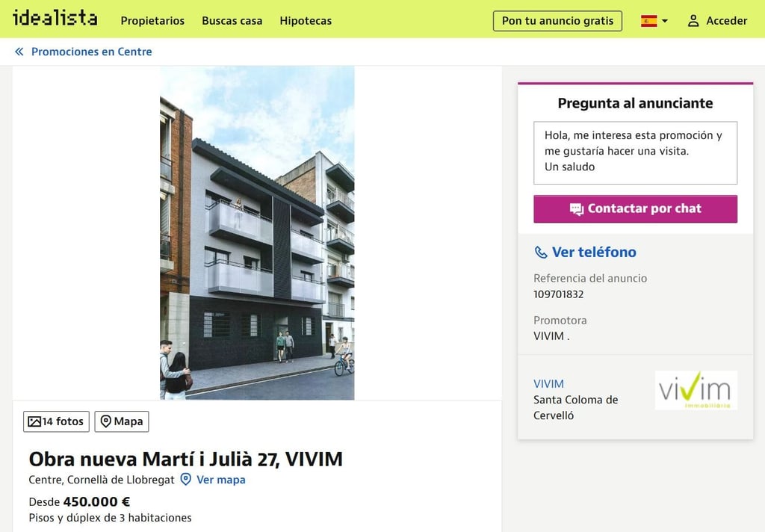The height and width of the screenshot is (532, 765).
Task: Click the photo gallery icon in 14 fotos
Action: 34,421
